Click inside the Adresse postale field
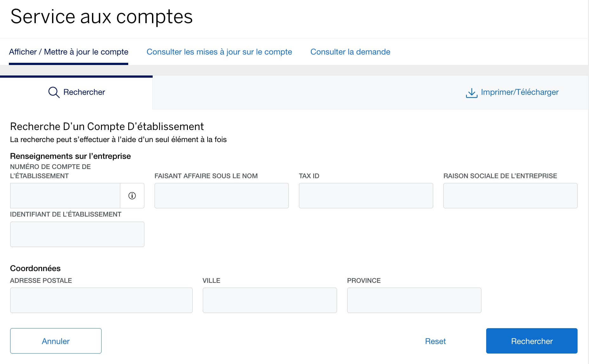 pyautogui.click(x=101, y=300)
